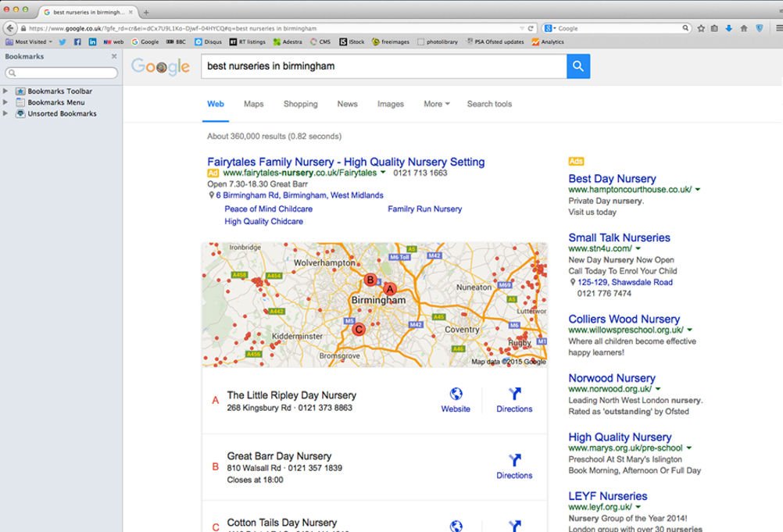Open the freeimages bookmark
Image resolution: width=783 pixels, height=532 pixels.
click(x=391, y=42)
